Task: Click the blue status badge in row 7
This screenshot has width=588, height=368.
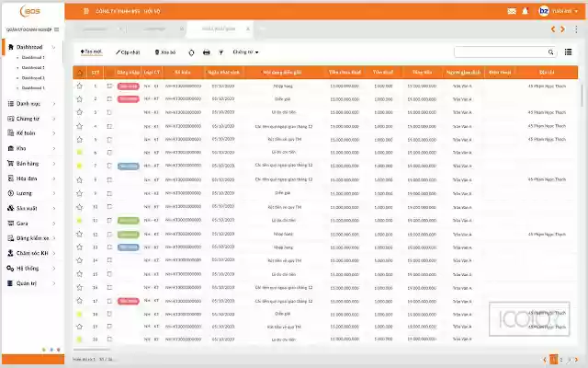Action: click(x=129, y=166)
